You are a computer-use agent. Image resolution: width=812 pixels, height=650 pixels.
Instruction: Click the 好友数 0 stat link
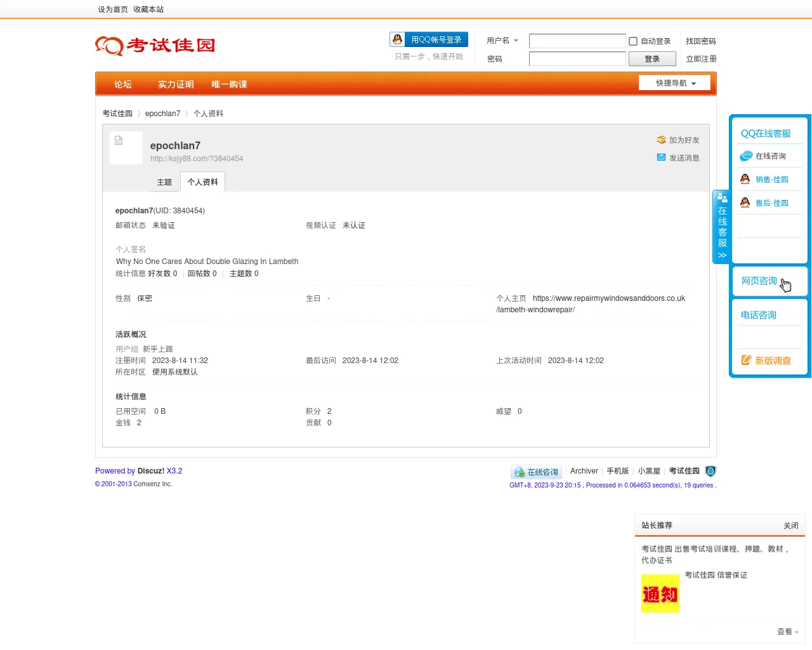pos(162,274)
